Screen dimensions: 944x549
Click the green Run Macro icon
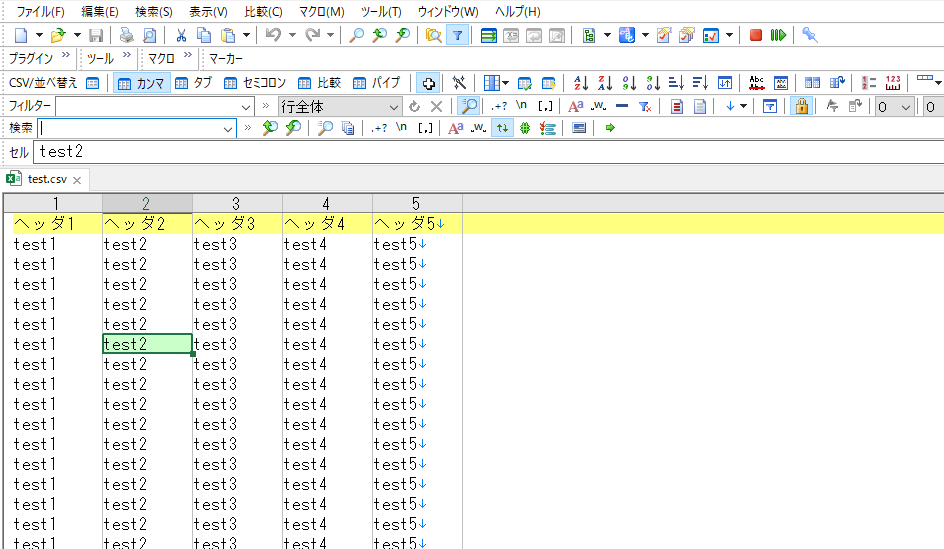[x=778, y=36]
